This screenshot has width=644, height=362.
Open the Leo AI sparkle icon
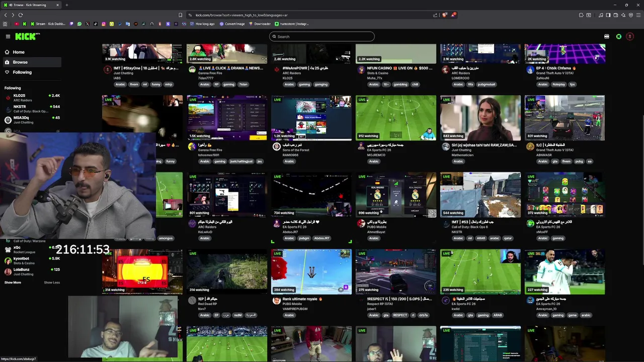click(623, 15)
